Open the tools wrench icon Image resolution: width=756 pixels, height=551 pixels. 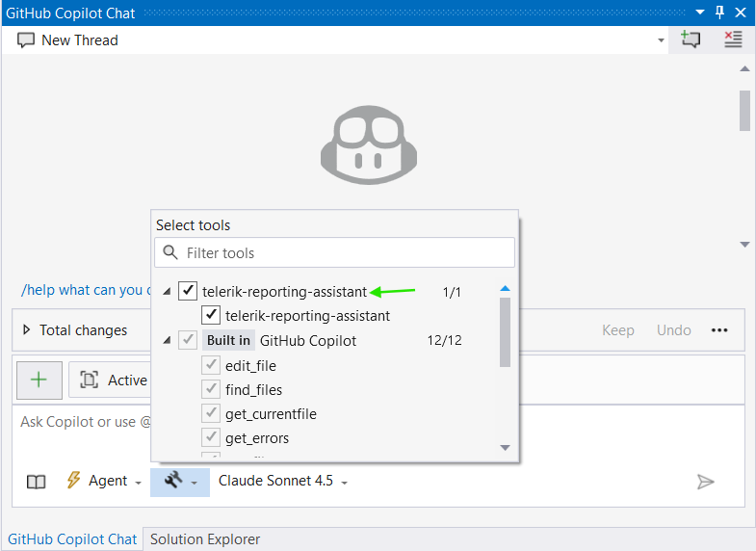point(173,480)
